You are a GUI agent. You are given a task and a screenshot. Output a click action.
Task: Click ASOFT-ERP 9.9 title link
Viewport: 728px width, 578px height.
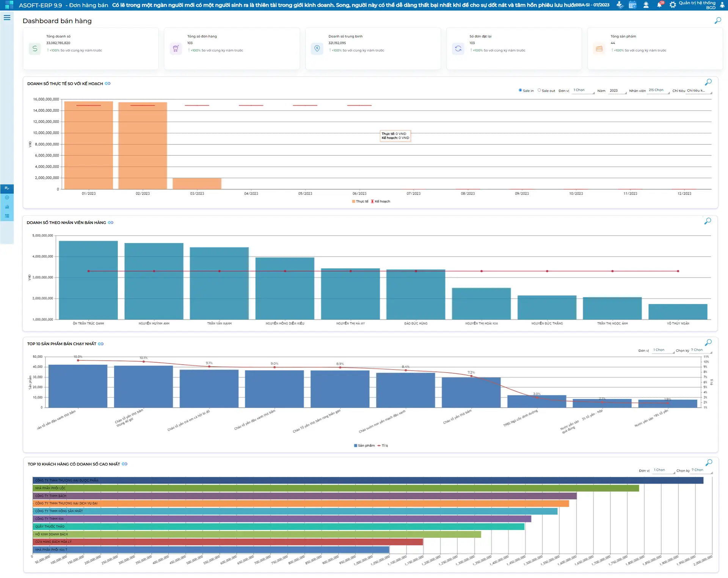[41, 5]
